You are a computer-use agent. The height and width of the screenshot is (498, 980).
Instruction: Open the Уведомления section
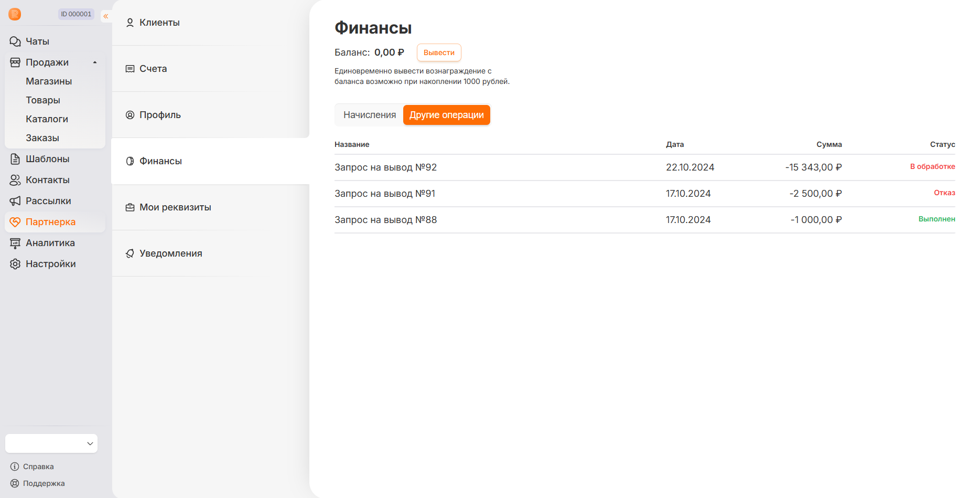coord(211,253)
